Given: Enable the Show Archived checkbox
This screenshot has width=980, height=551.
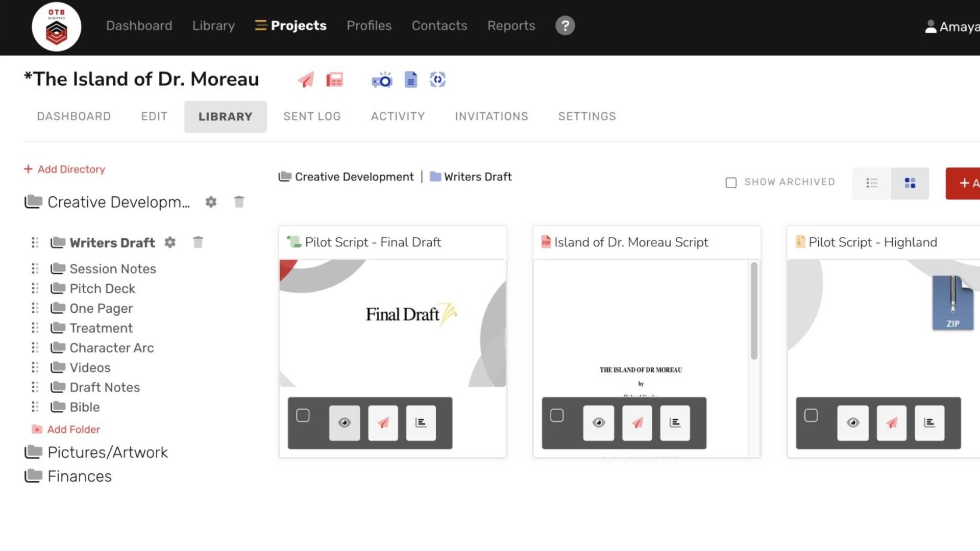Looking at the screenshot, I should point(731,183).
